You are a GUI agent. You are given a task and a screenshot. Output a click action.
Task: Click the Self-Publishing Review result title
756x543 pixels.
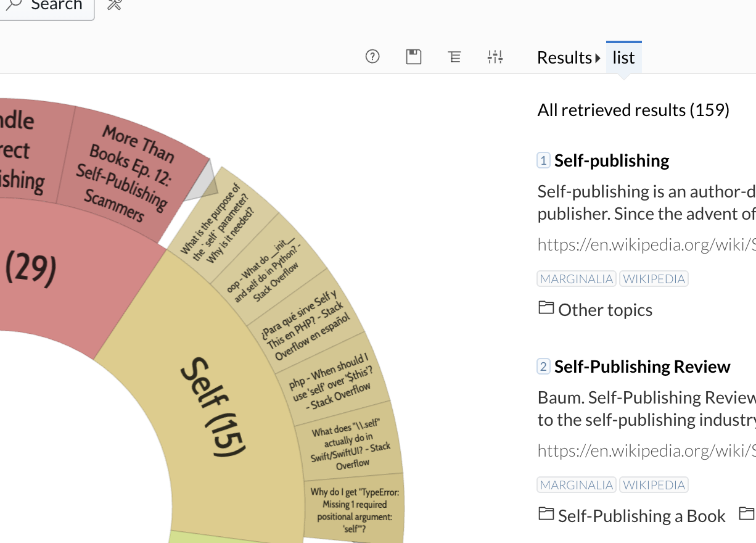[x=641, y=365]
